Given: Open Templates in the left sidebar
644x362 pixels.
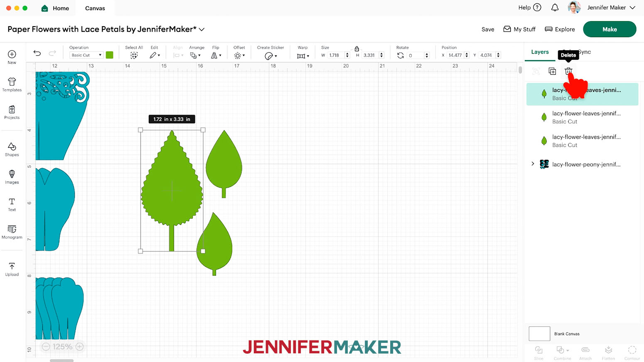Looking at the screenshot, I should (x=12, y=85).
